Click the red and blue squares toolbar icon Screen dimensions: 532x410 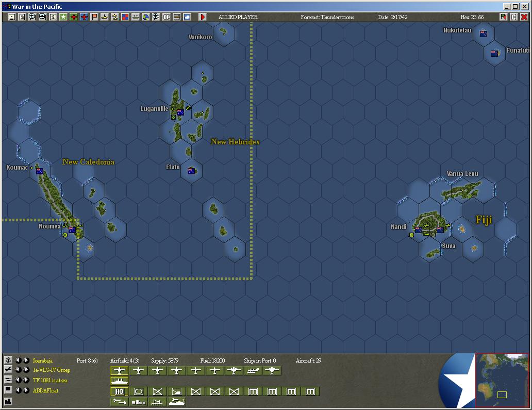(125, 17)
